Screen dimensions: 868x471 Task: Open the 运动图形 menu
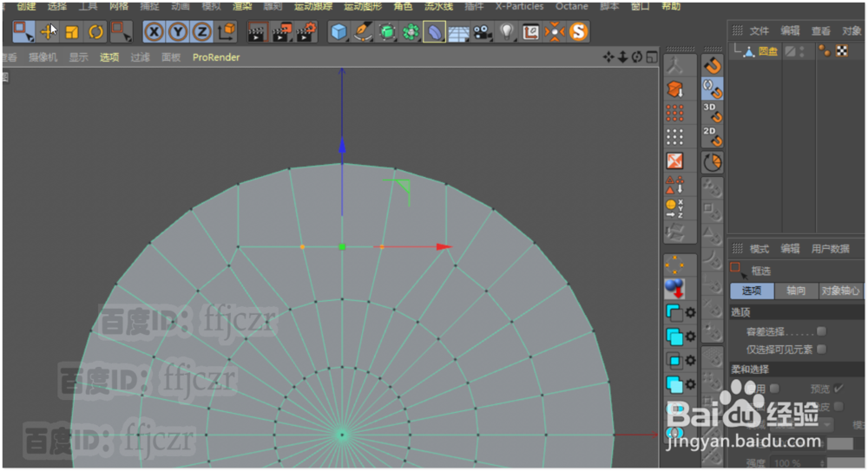coord(363,6)
